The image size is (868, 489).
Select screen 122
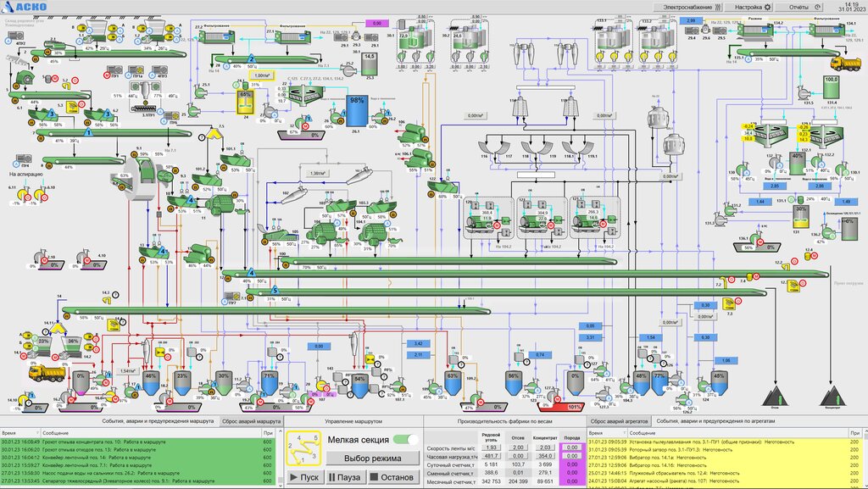point(442,188)
